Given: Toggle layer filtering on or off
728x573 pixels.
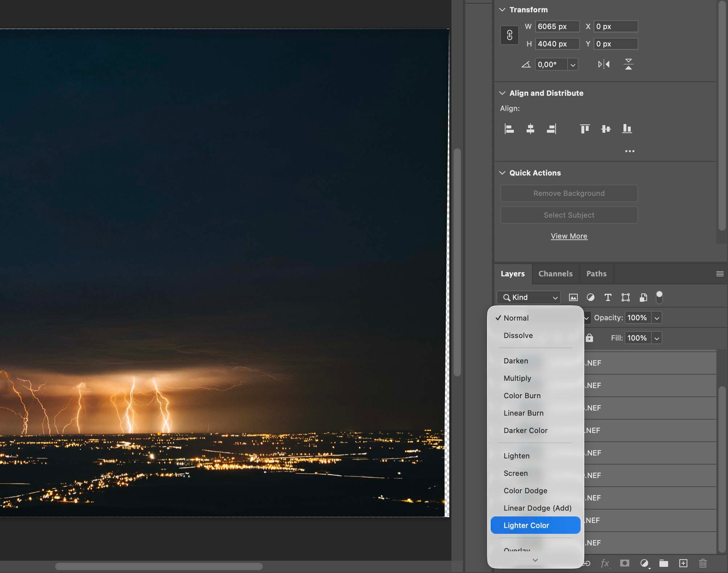Looking at the screenshot, I should 659,297.
